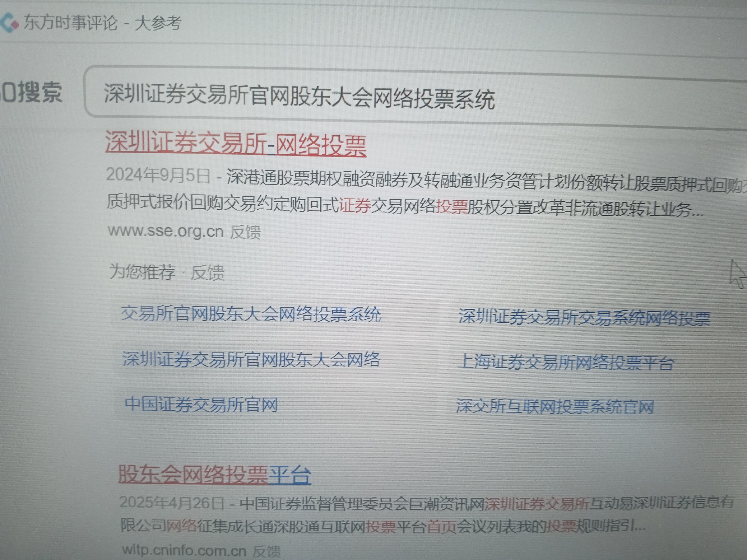Click the wltp.cninfo.com.cn result URL

tap(184, 550)
